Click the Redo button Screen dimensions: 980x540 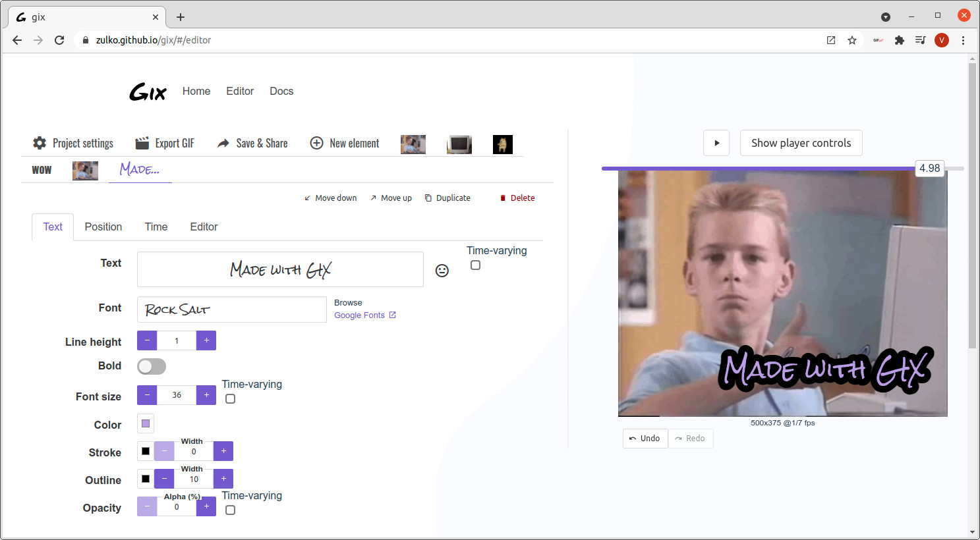click(x=691, y=439)
